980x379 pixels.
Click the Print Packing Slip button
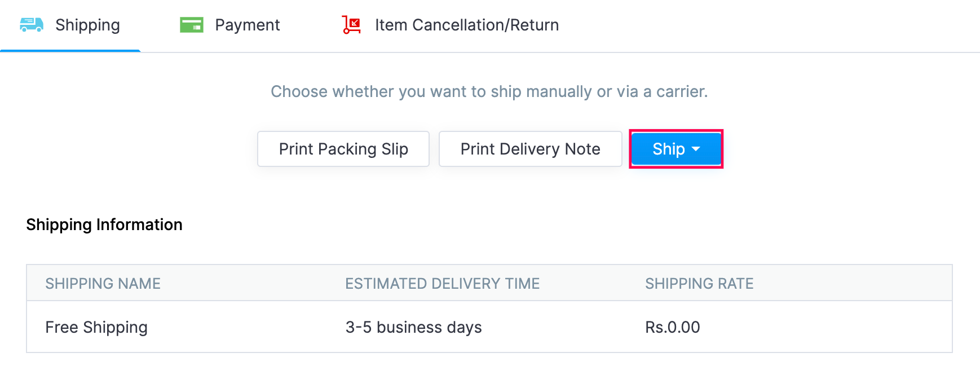tap(343, 149)
